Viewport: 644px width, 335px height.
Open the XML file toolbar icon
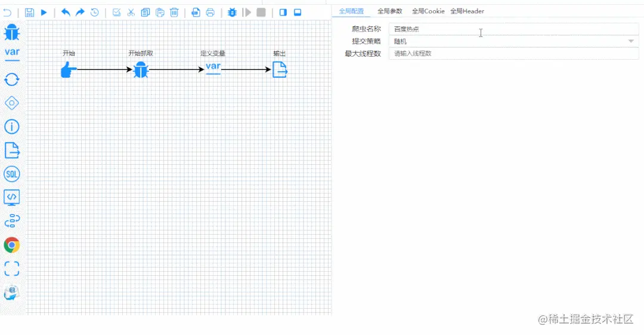pyautogui.click(x=196, y=13)
